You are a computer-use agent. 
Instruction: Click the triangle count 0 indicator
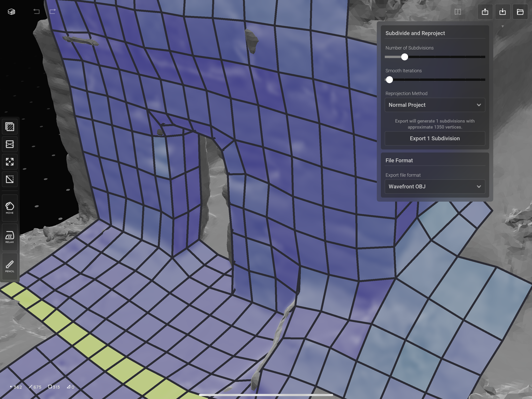70,387
